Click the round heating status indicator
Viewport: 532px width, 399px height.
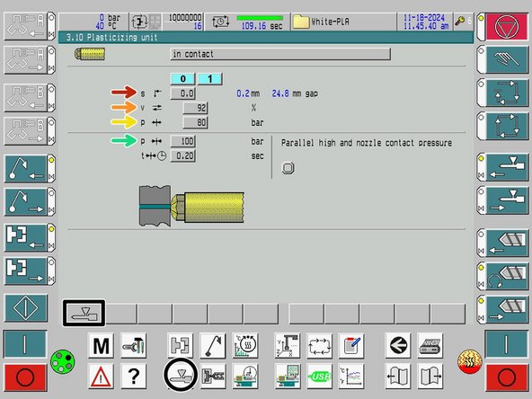(x=470, y=361)
